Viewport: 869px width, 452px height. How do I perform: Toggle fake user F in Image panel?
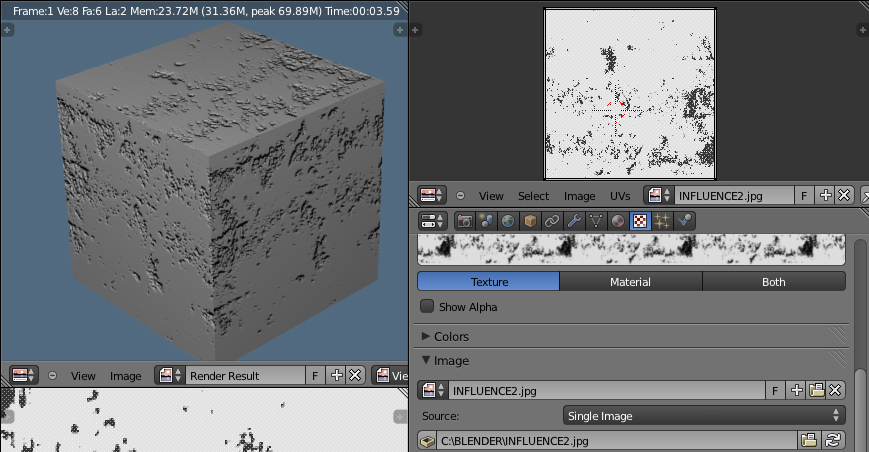pos(775,391)
